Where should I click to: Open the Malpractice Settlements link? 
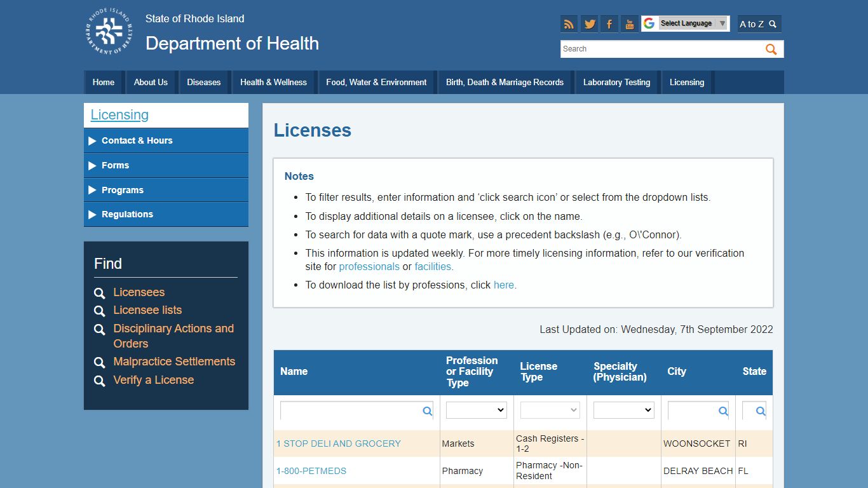[x=174, y=362]
